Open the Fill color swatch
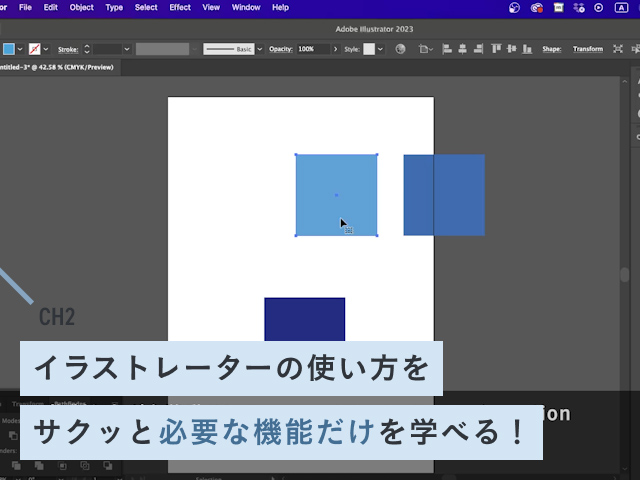The width and height of the screenshot is (640, 480). click(9, 49)
